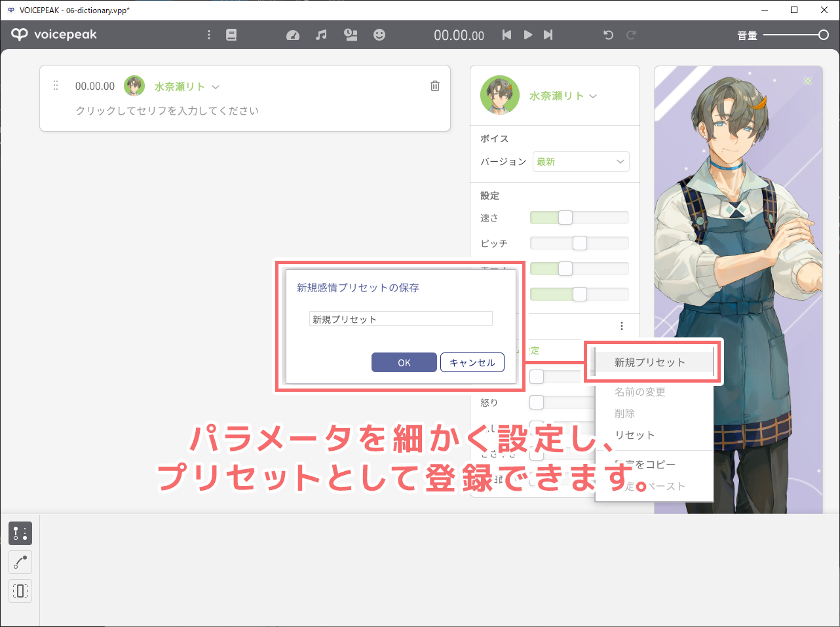The height and width of the screenshot is (627, 840).
Task: Click the 00.00.00 timecode display
Action: (459, 35)
